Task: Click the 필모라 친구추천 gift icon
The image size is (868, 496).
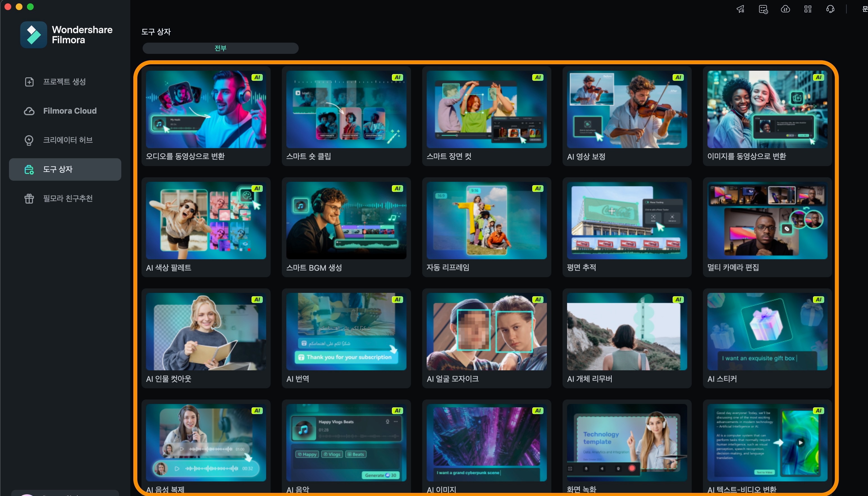Action: 29,199
